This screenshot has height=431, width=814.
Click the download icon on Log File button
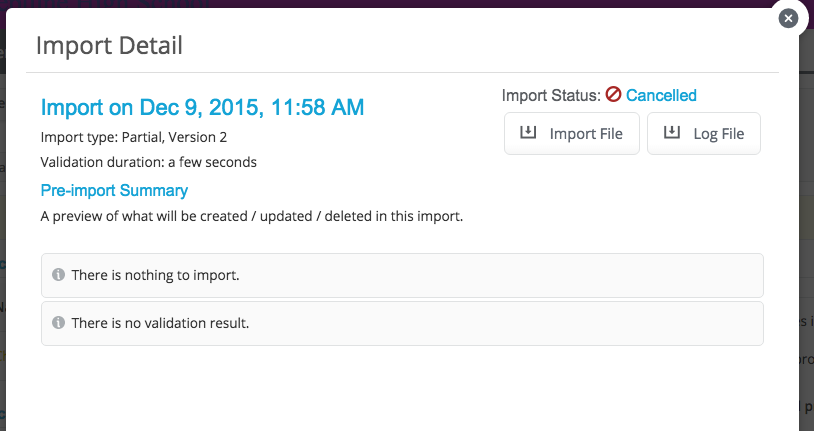point(672,132)
